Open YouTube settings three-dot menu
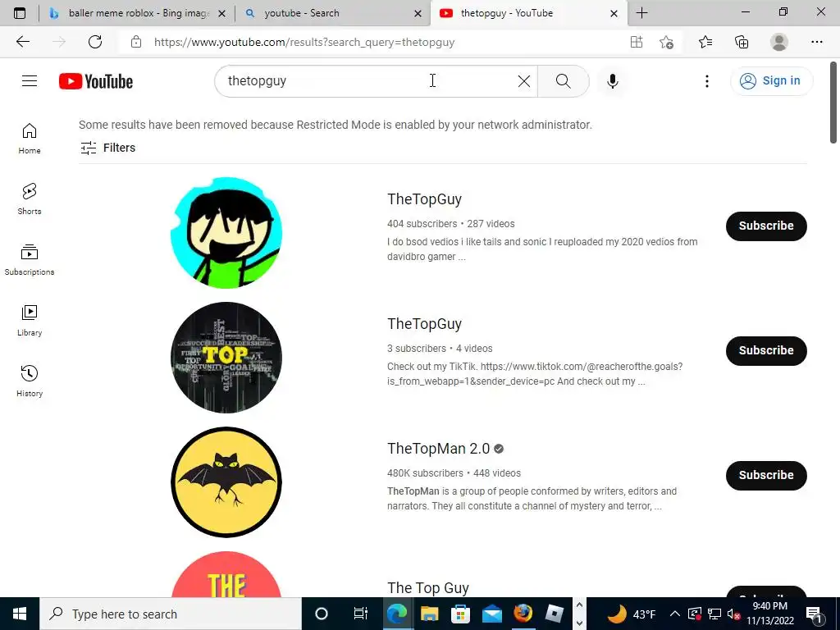The width and height of the screenshot is (840, 630). pos(706,81)
